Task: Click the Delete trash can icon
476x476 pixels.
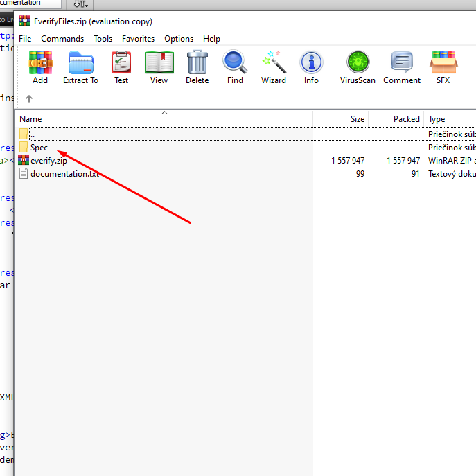Action: tap(197, 62)
